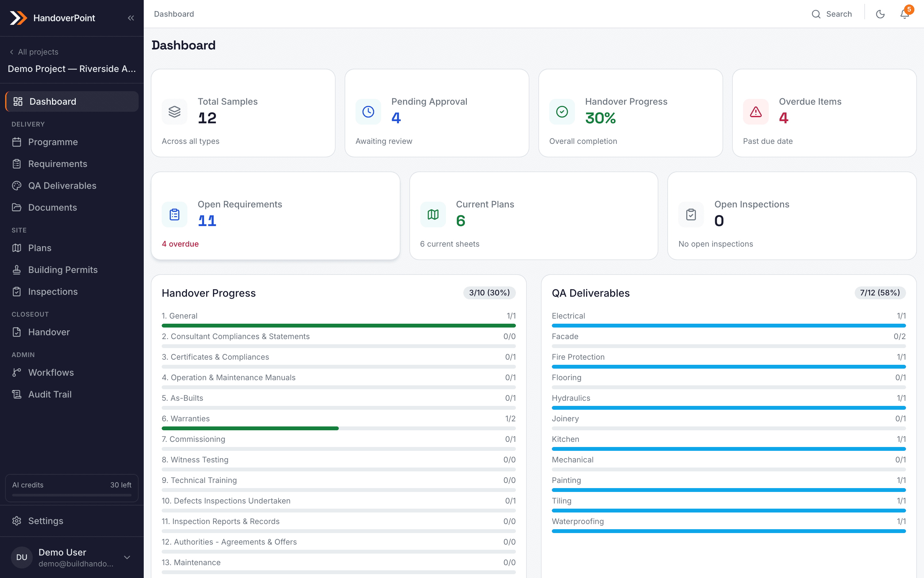
Task: Click '3. Certificates & Compliances' row label
Action: tap(215, 357)
